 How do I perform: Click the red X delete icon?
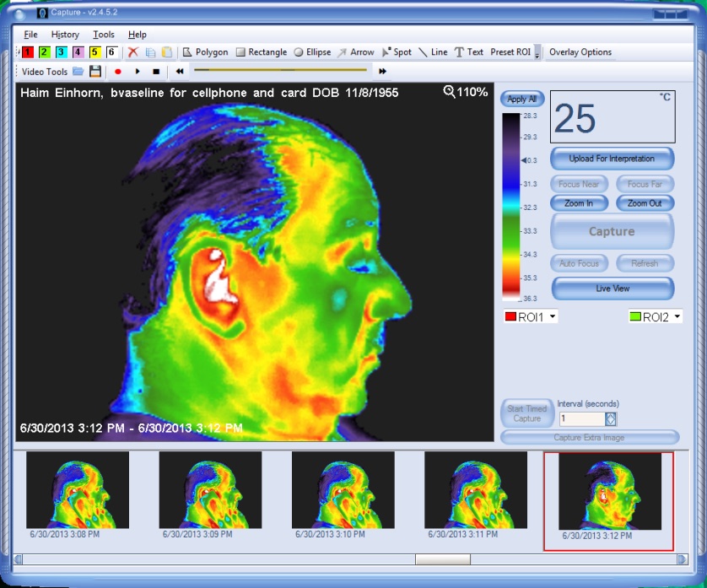pos(133,52)
